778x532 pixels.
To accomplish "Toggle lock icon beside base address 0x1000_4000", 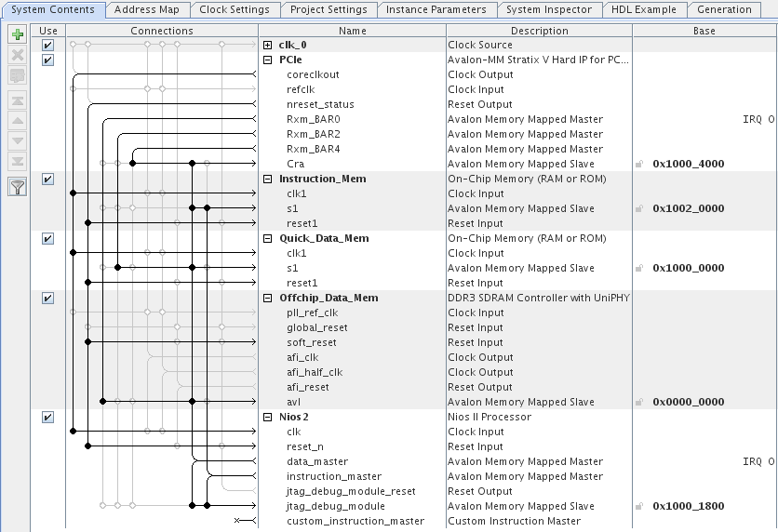I will click(x=639, y=165).
